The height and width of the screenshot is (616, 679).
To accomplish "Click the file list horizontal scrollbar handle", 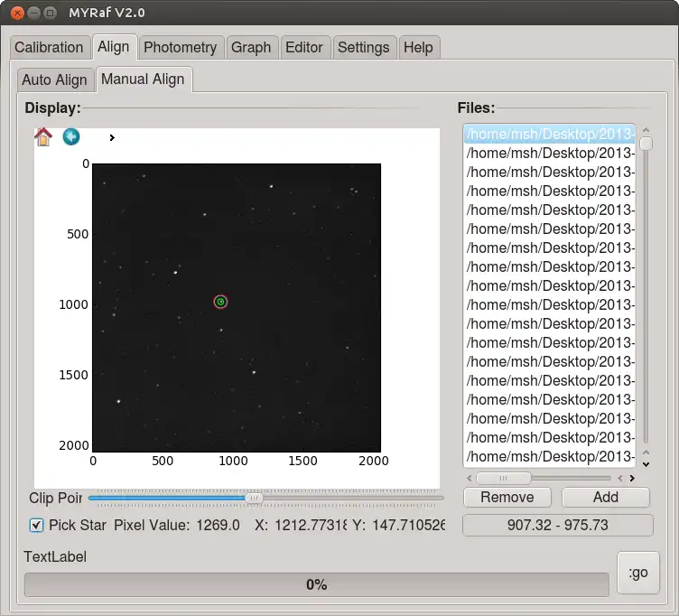I will (x=504, y=478).
